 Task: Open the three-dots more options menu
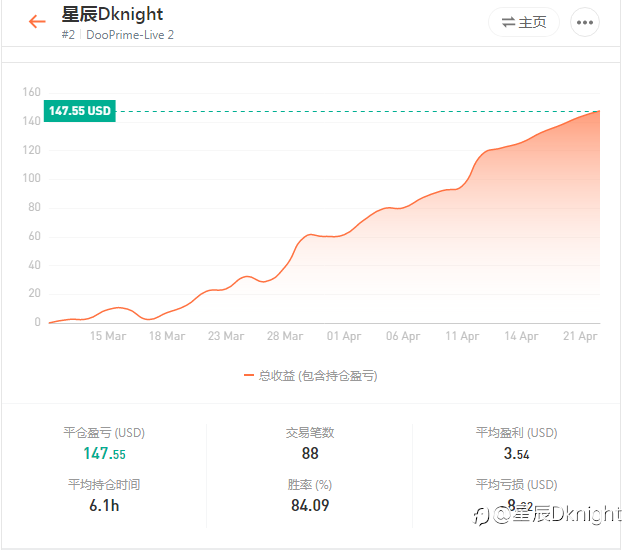(584, 22)
